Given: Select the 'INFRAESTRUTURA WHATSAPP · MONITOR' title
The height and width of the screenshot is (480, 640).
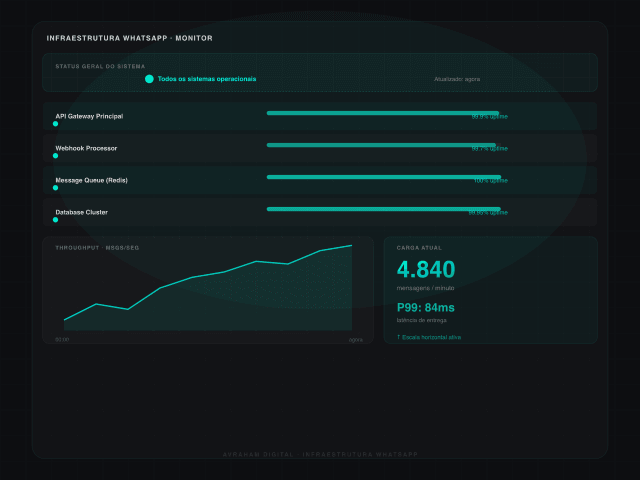Looking at the screenshot, I should pyautogui.click(x=129, y=38).
